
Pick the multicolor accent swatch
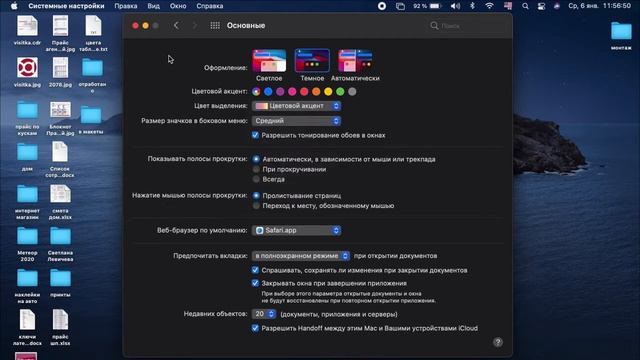[x=256, y=91]
